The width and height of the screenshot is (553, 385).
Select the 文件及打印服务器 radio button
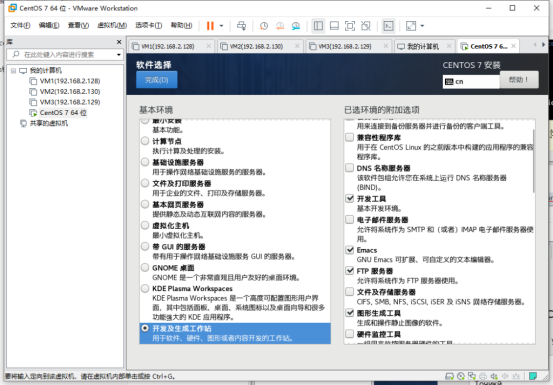click(x=145, y=183)
